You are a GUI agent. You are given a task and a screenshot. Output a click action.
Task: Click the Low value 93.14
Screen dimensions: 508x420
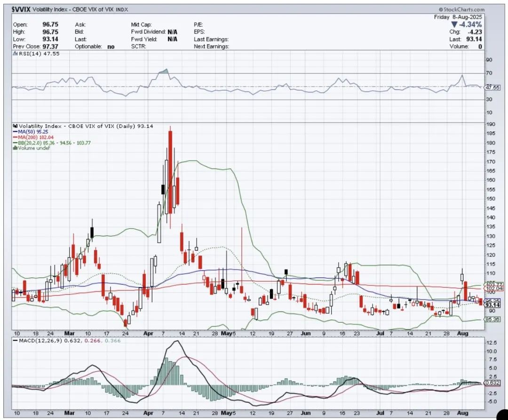click(x=50, y=39)
